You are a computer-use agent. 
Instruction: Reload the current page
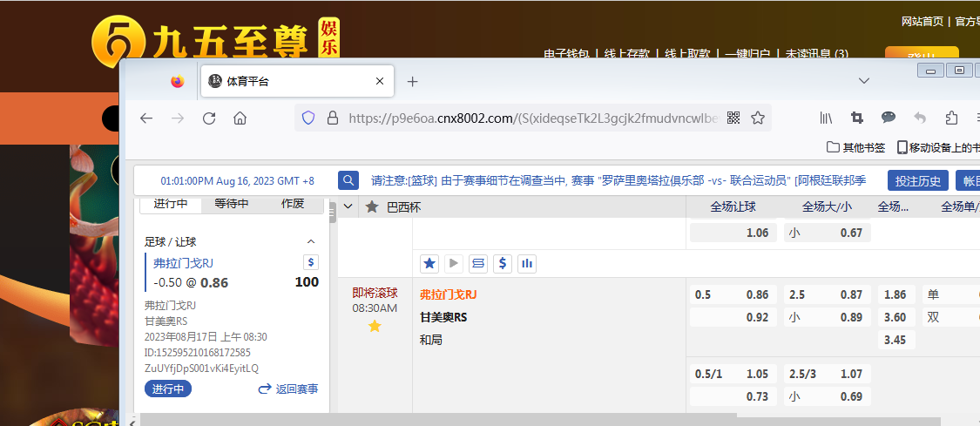pyautogui.click(x=209, y=118)
